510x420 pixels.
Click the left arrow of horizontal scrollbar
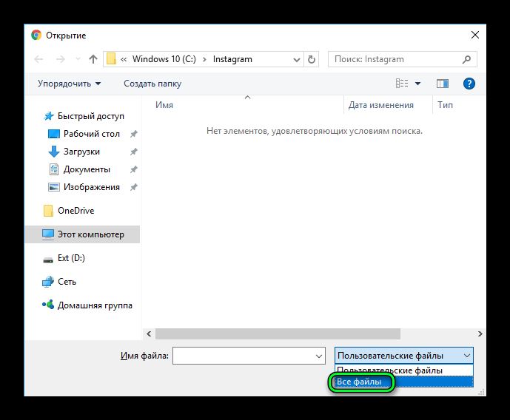click(x=149, y=334)
